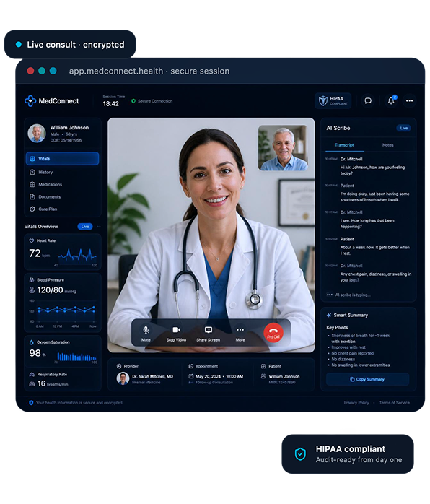Click Share Screen in call controls
The height and width of the screenshot is (504, 430).
(208, 334)
